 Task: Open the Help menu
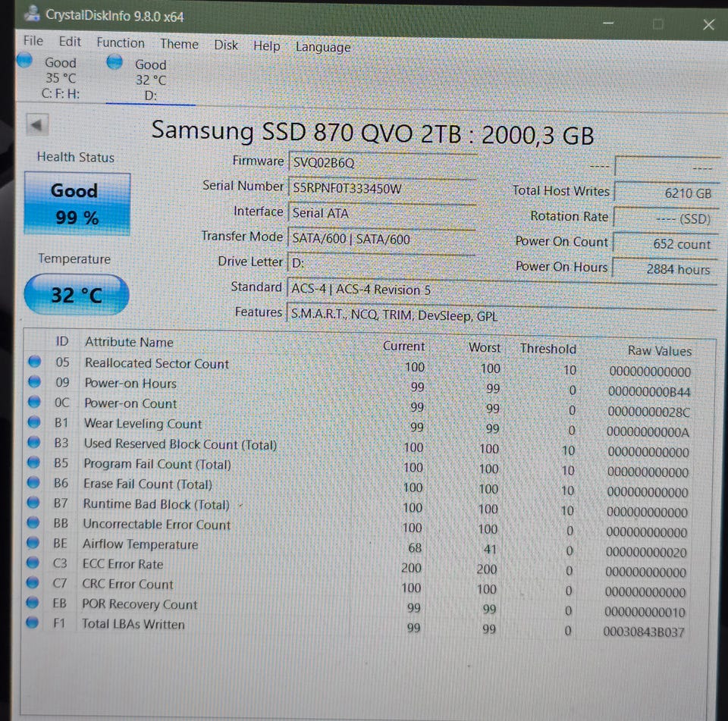point(267,46)
